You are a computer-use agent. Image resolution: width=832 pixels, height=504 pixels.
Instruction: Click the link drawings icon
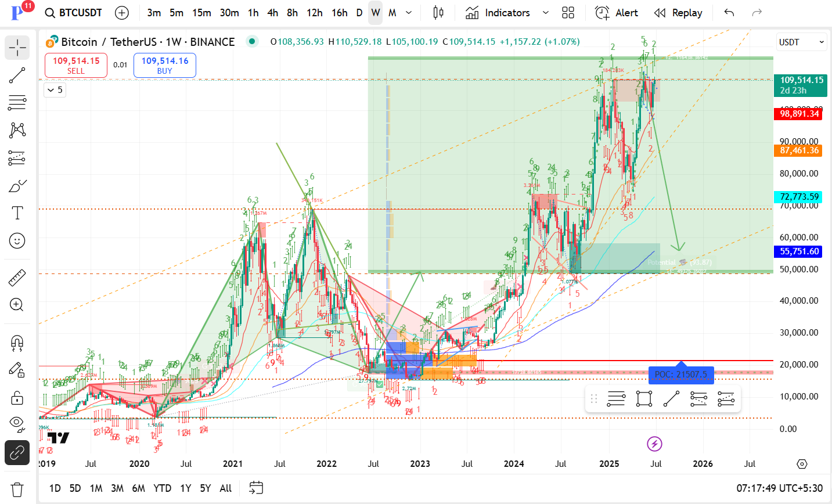[17, 452]
